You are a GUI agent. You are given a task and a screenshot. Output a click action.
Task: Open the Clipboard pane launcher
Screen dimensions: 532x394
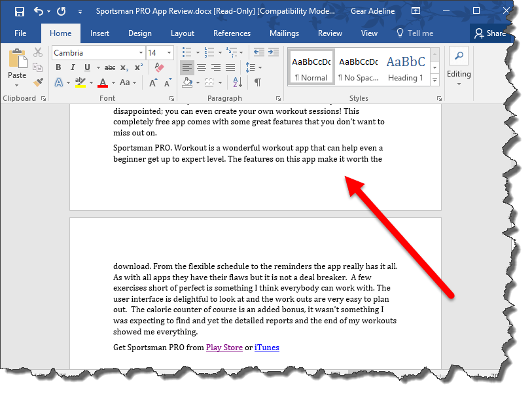(43, 98)
